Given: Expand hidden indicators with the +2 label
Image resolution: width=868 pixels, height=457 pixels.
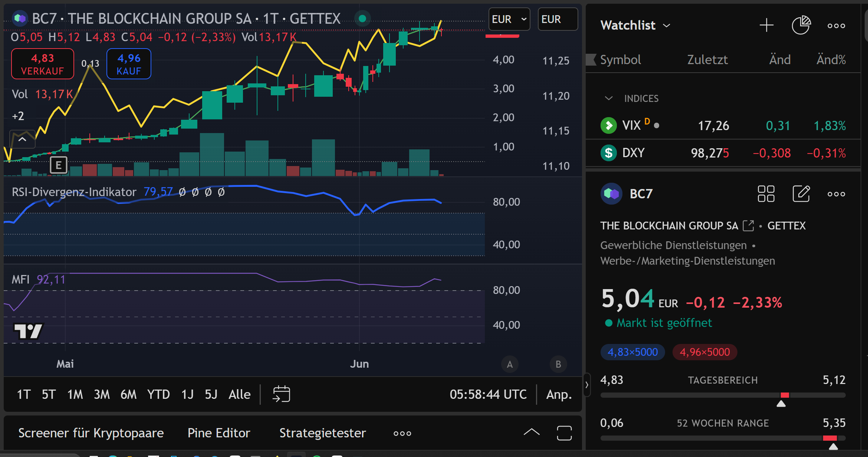Looking at the screenshot, I should (18, 116).
